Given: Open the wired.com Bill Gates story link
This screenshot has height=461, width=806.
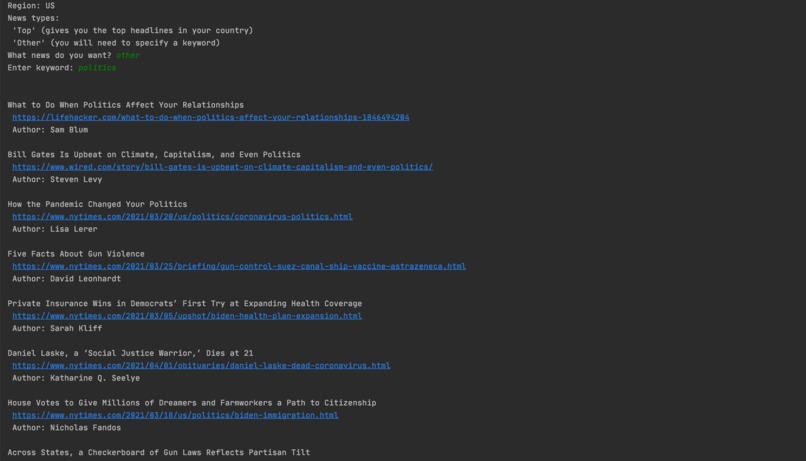Looking at the screenshot, I should (223, 167).
